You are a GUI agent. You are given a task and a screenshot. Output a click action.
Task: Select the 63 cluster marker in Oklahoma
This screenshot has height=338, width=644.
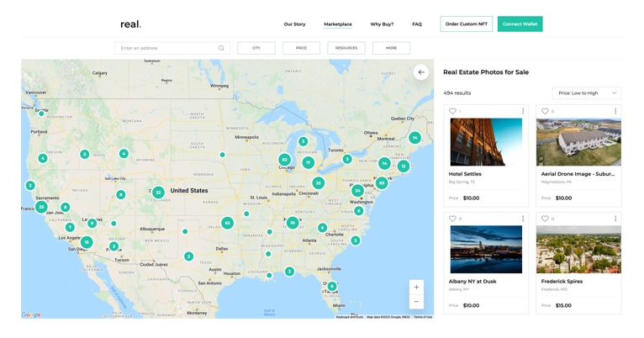point(228,223)
